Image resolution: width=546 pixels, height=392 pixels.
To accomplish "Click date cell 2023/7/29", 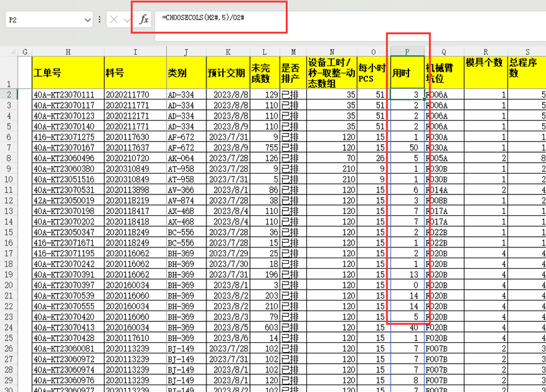I will point(228,253).
